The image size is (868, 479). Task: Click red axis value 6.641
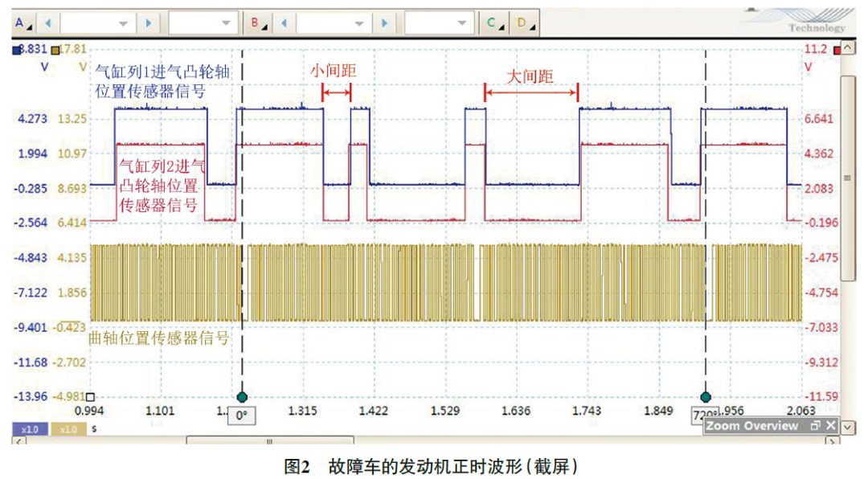[x=819, y=118]
